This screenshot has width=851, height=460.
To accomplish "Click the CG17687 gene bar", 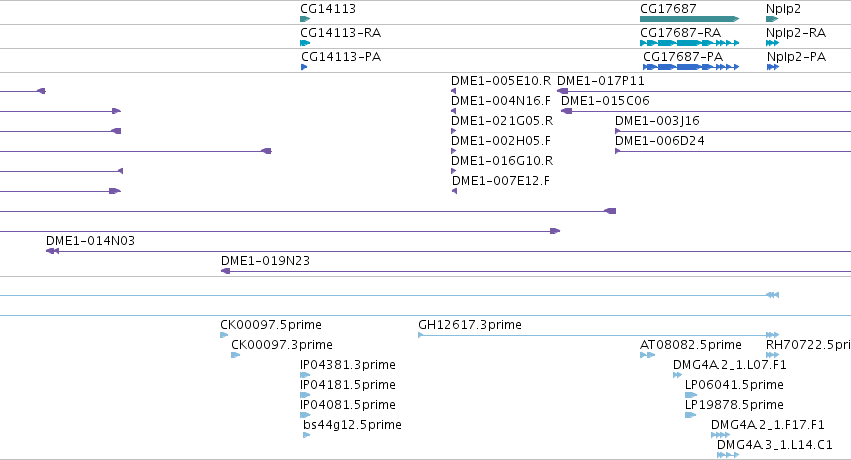I will [x=689, y=19].
